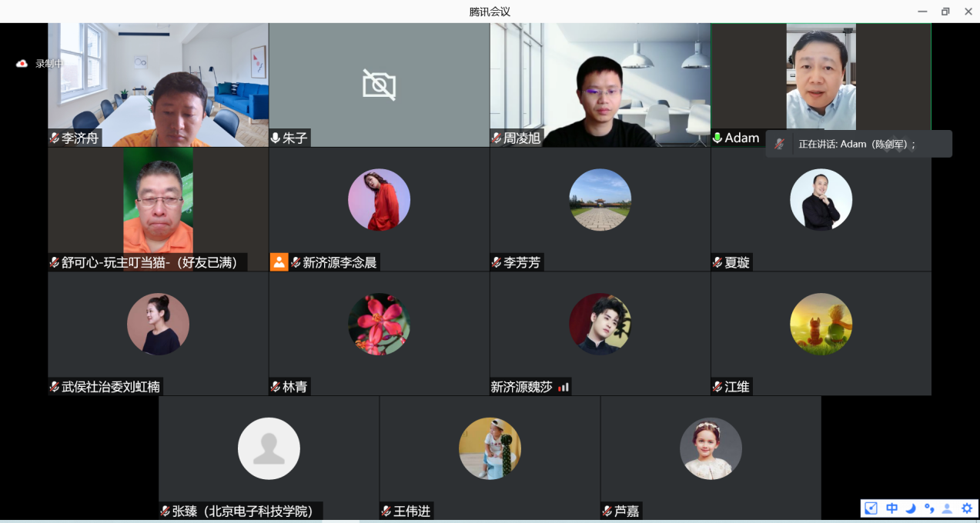
Task: Click the muted mic icon beside 武侯社治委刘虹楠
Action: tap(55, 387)
